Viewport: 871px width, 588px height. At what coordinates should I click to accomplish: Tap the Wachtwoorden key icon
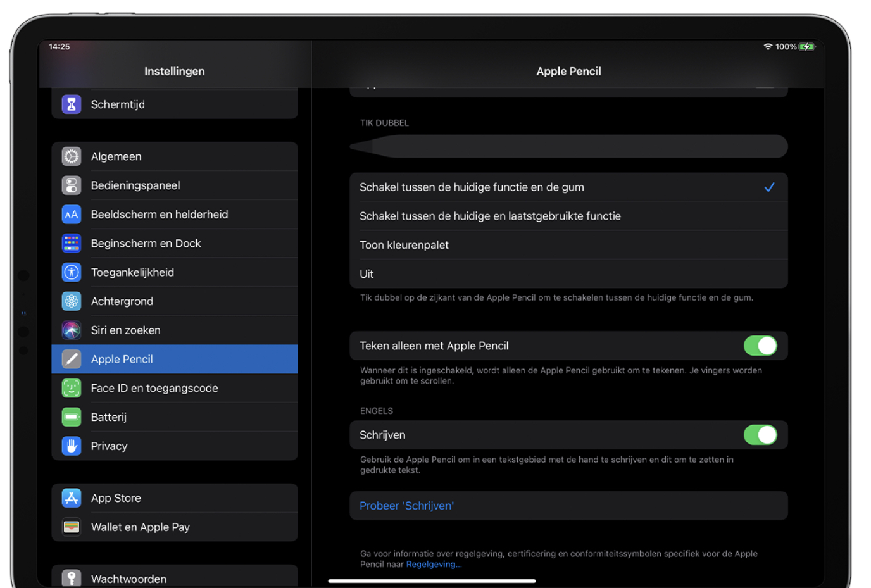tap(72, 578)
